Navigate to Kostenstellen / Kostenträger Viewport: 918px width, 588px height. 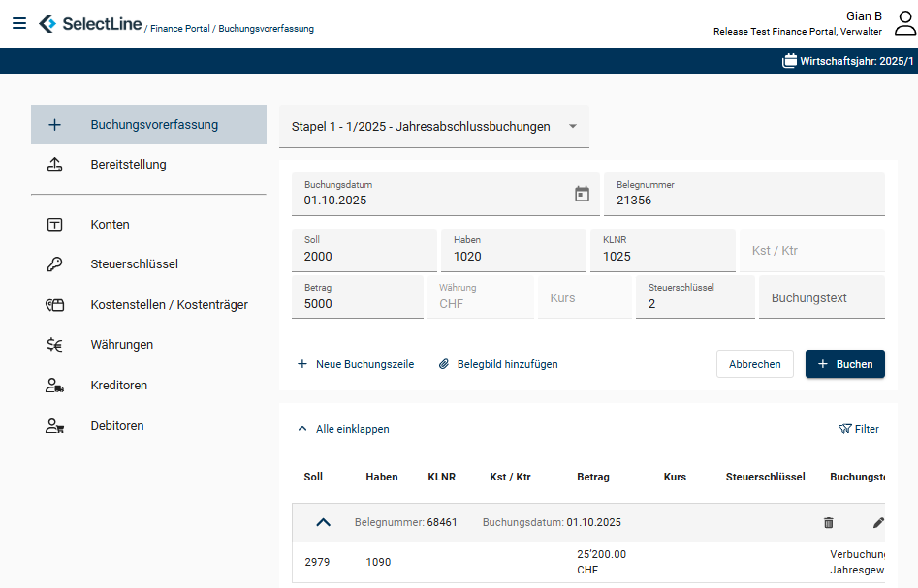click(x=169, y=305)
